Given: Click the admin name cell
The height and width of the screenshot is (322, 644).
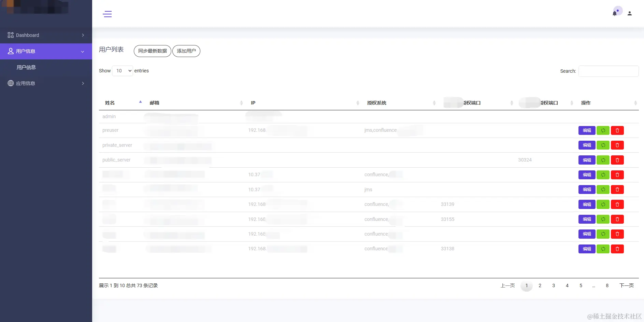Looking at the screenshot, I should [109, 116].
